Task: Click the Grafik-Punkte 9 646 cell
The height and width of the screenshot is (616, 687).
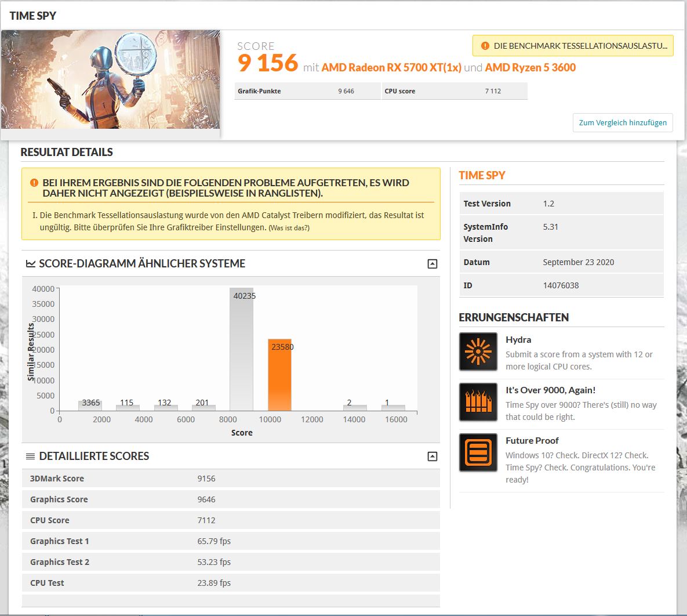Action: click(308, 91)
